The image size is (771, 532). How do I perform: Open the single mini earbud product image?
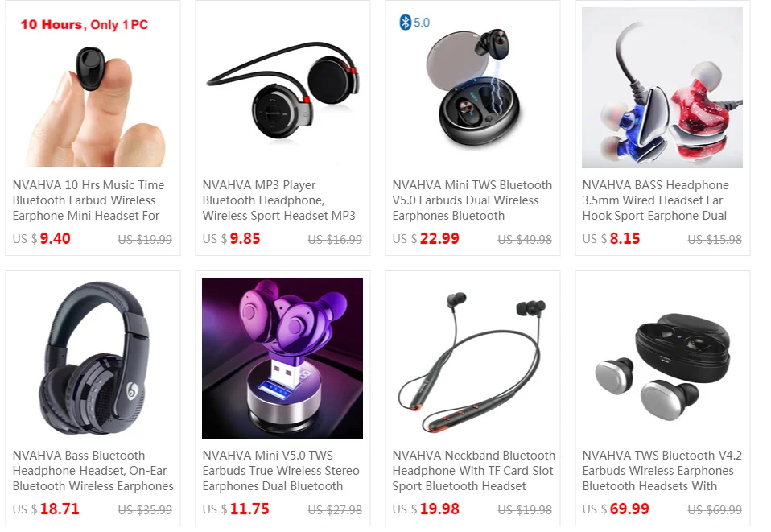93,88
